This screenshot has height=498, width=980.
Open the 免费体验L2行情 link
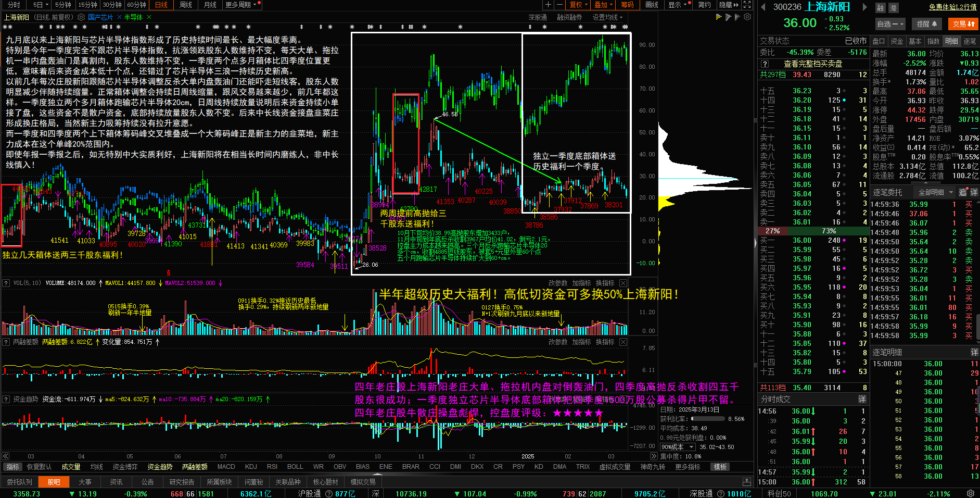[x=952, y=7]
